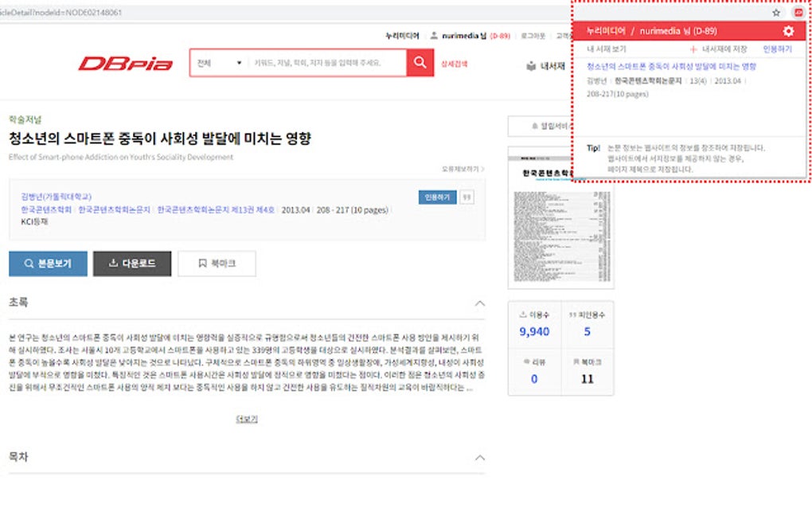
Task: Expand the 목차 table of contents
Action: pos(479,457)
